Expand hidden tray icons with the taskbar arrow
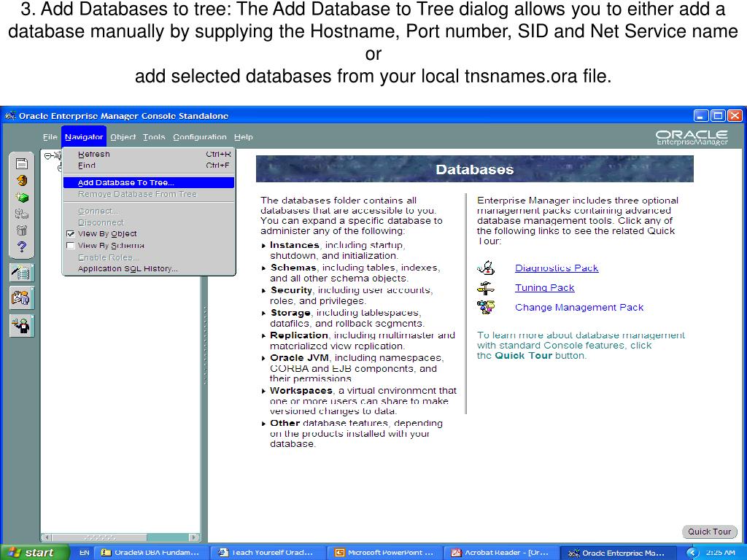The height and width of the screenshot is (560, 747). click(x=692, y=553)
